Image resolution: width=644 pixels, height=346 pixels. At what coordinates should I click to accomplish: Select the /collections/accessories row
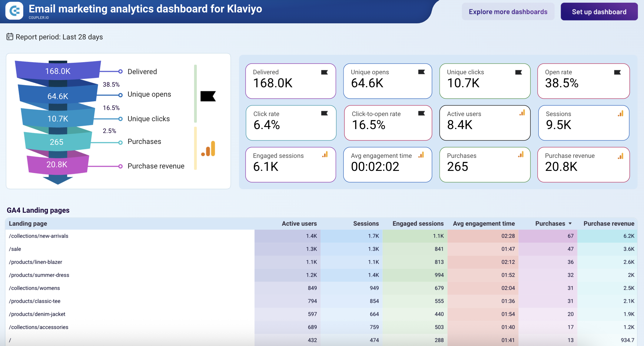pos(321,327)
